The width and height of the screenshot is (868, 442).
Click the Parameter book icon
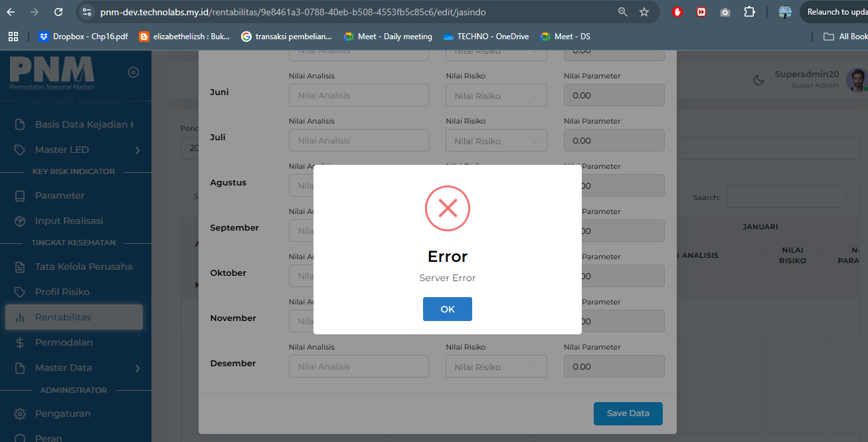point(20,195)
